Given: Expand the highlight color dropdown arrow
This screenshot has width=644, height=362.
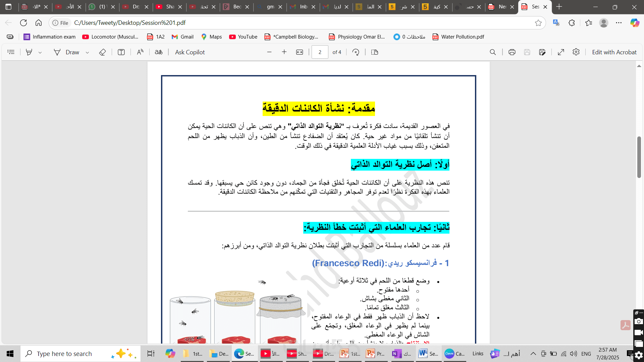Looking at the screenshot, I should [40, 52].
